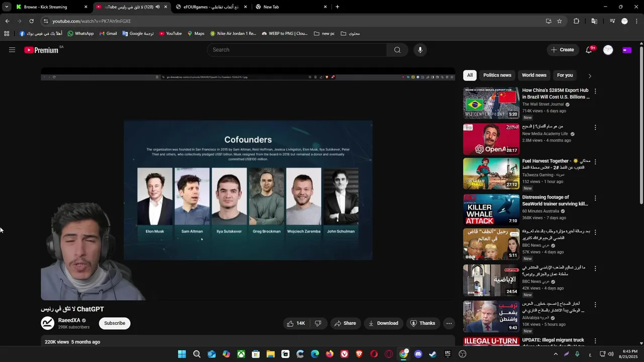Reload the page in Chrome
Screen dimensions: 644x362
[x=31, y=21]
